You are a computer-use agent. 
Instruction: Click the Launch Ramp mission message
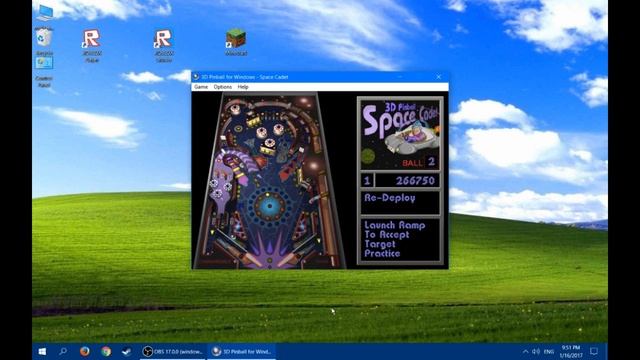(x=394, y=239)
